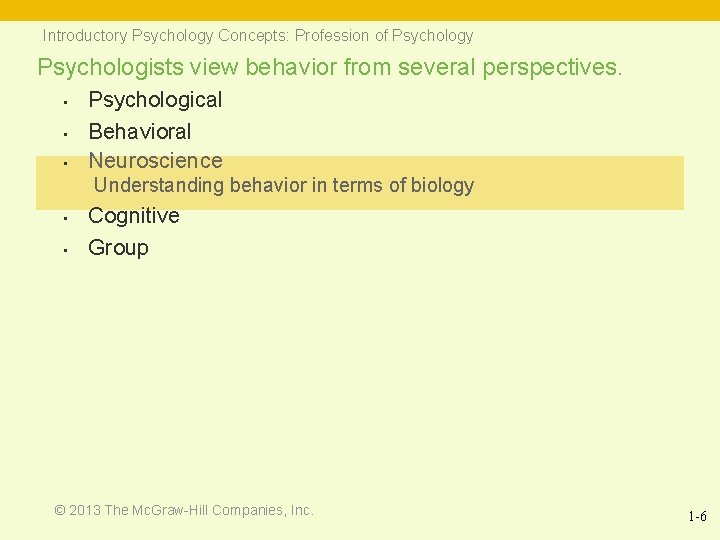Select the Behavioral perspective item
This screenshot has width=720, height=540.
coord(139,131)
